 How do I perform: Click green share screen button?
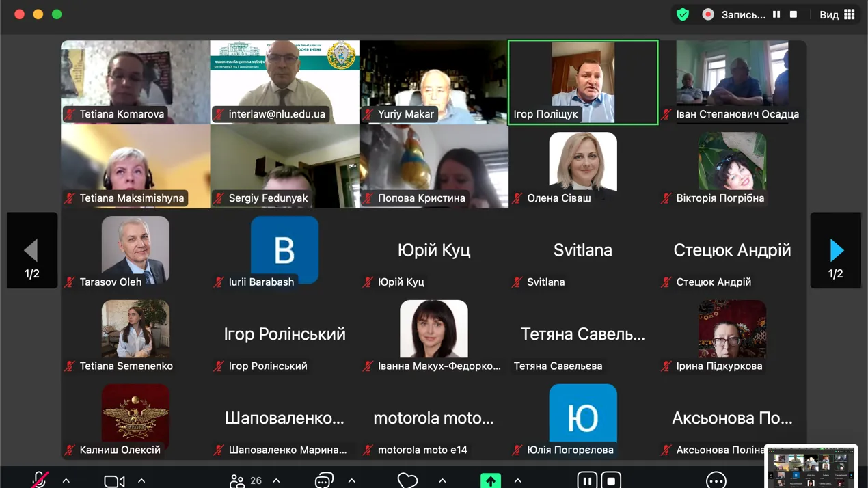[x=490, y=480]
